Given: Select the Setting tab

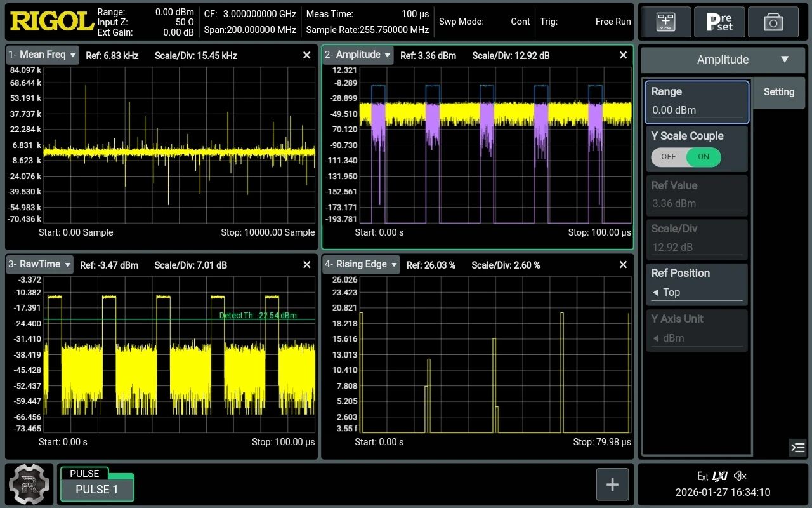Looking at the screenshot, I should point(779,92).
